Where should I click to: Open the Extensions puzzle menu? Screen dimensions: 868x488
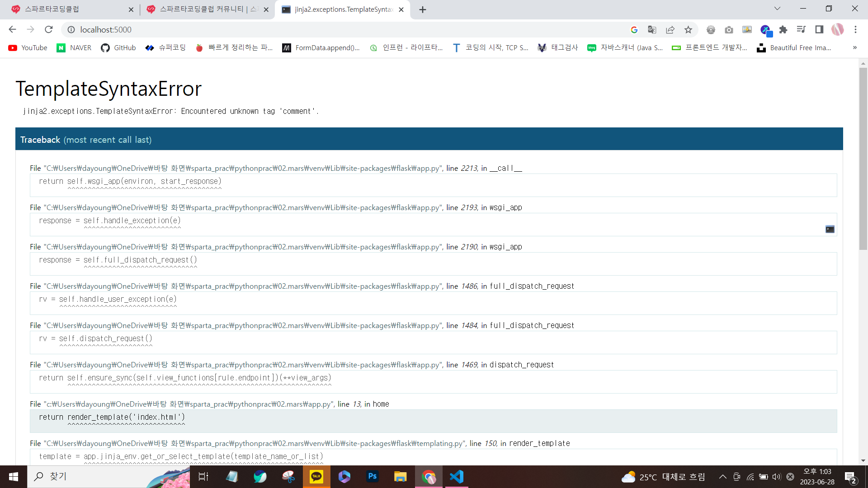[783, 29]
